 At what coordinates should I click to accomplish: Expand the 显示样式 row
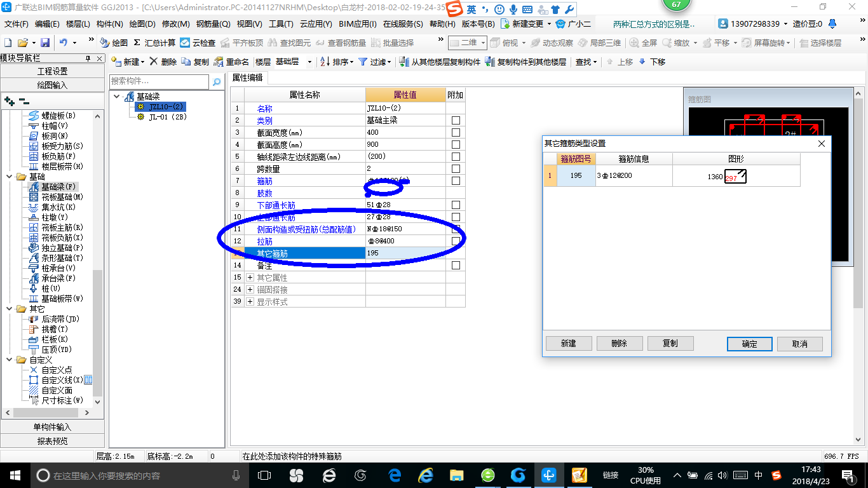point(250,302)
